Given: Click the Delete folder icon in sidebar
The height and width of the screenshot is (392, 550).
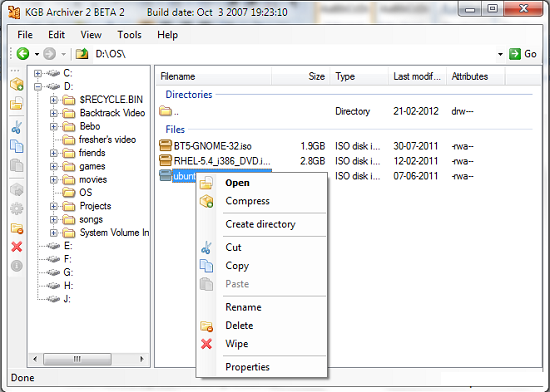Looking at the screenshot, I should [x=16, y=229].
